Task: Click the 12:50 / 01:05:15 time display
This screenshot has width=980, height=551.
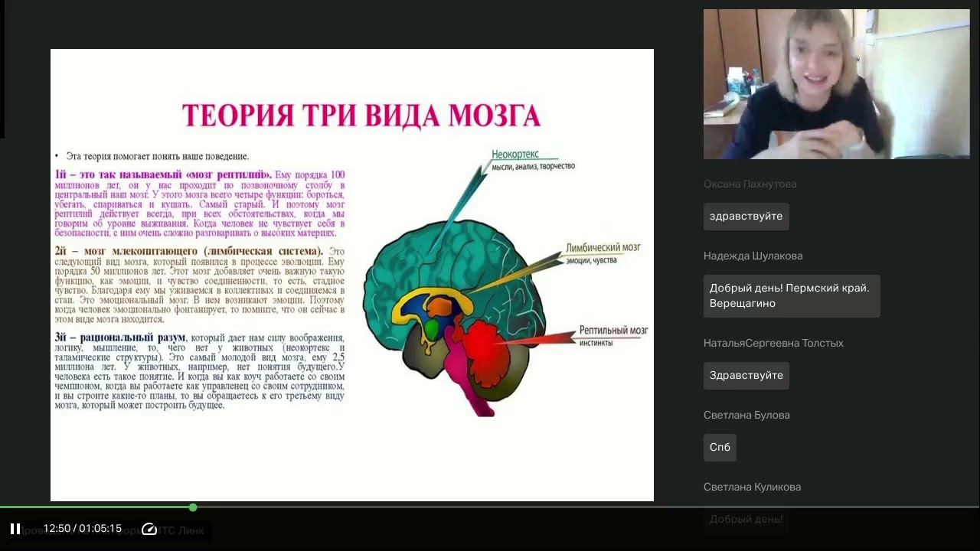Action: 83,529
